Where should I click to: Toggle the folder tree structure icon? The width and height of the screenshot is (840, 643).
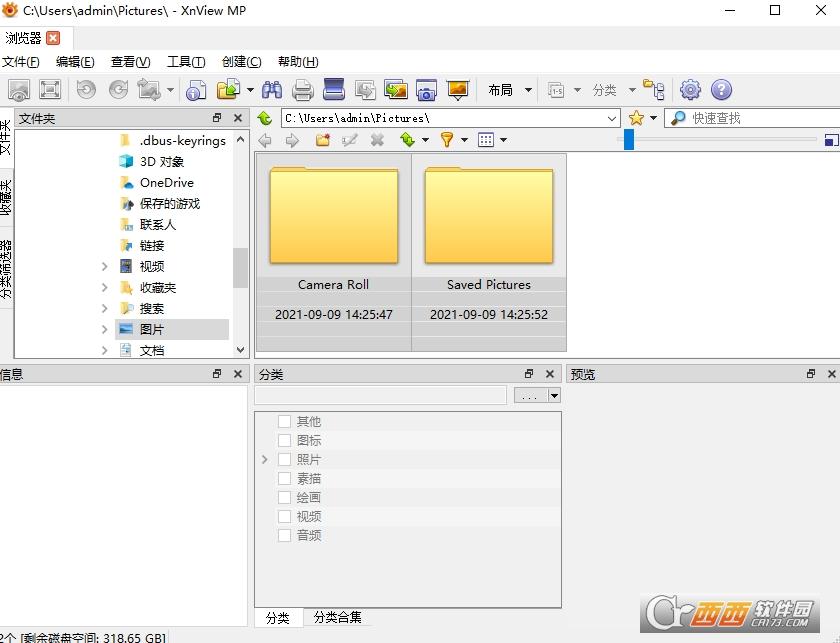(654, 89)
